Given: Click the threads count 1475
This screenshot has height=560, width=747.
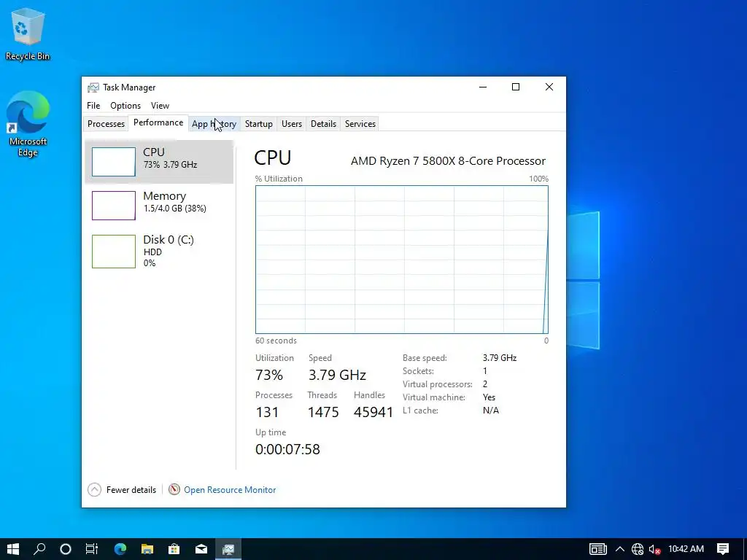Looking at the screenshot, I should [323, 412].
